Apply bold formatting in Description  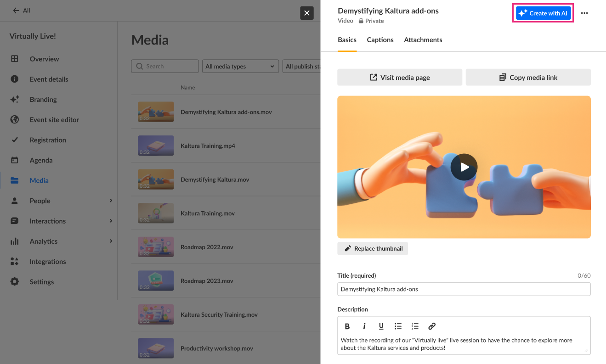347,326
